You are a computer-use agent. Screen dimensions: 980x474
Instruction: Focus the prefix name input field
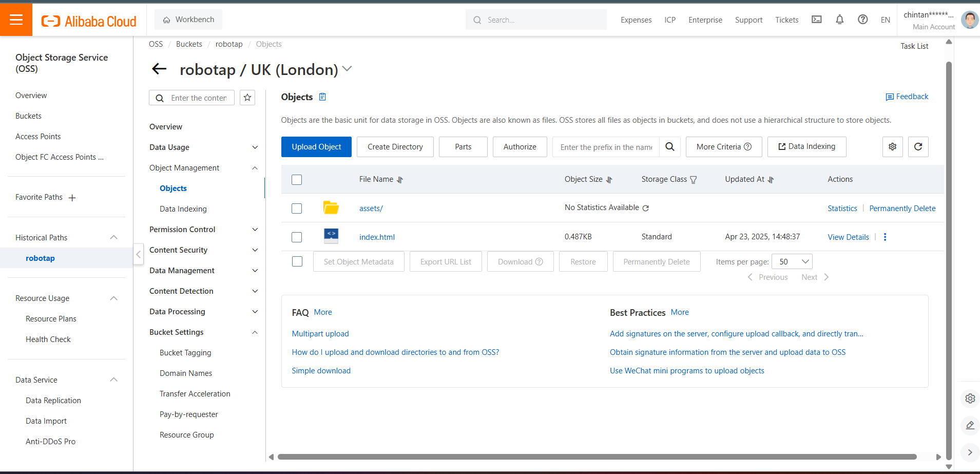tap(606, 147)
